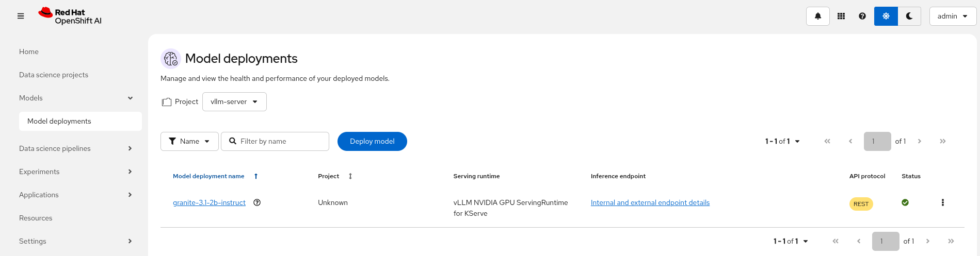Click the Deploy model button

pyautogui.click(x=372, y=141)
